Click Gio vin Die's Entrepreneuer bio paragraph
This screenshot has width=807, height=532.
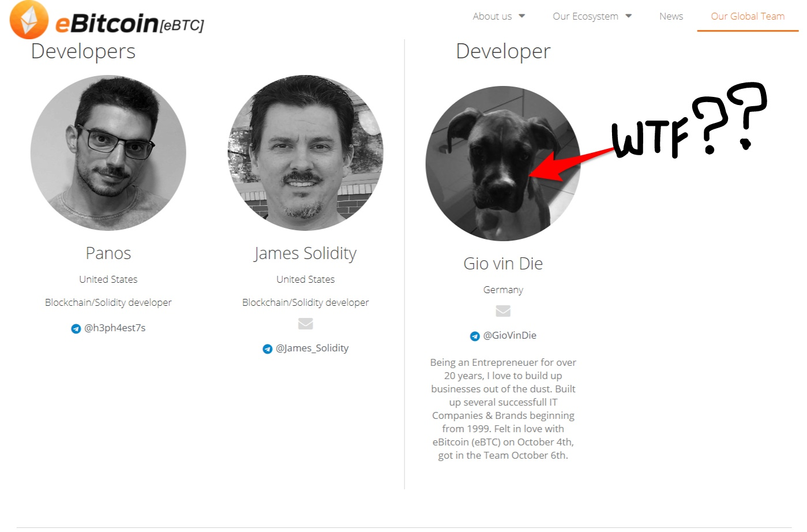(503, 409)
